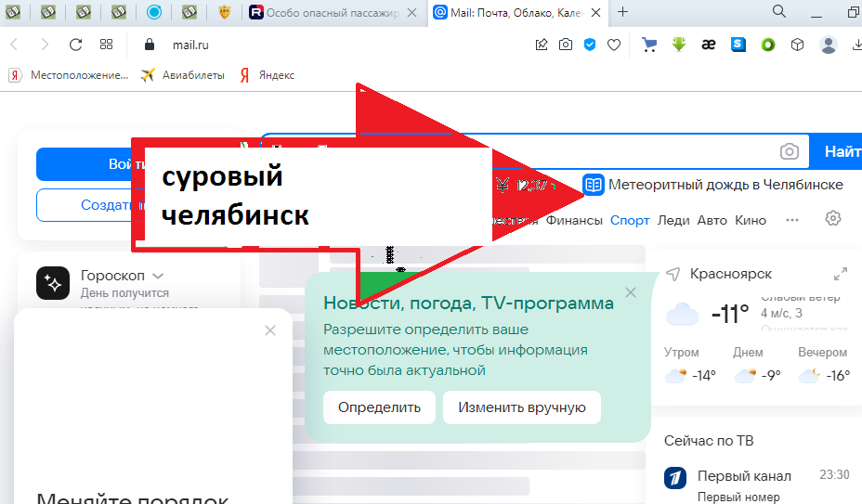Show more categories with three dots
This screenshot has height=504, width=862.
click(x=792, y=220)
